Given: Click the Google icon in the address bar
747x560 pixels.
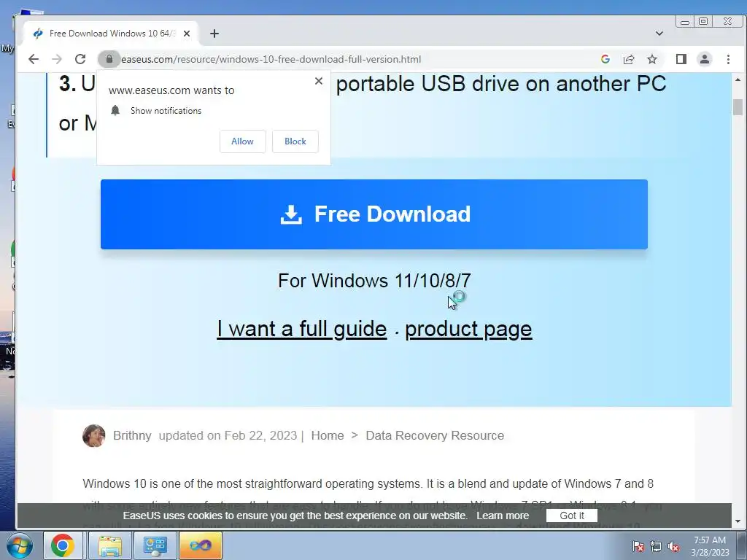Looking at the screenshot, I should tap(605, 59).
